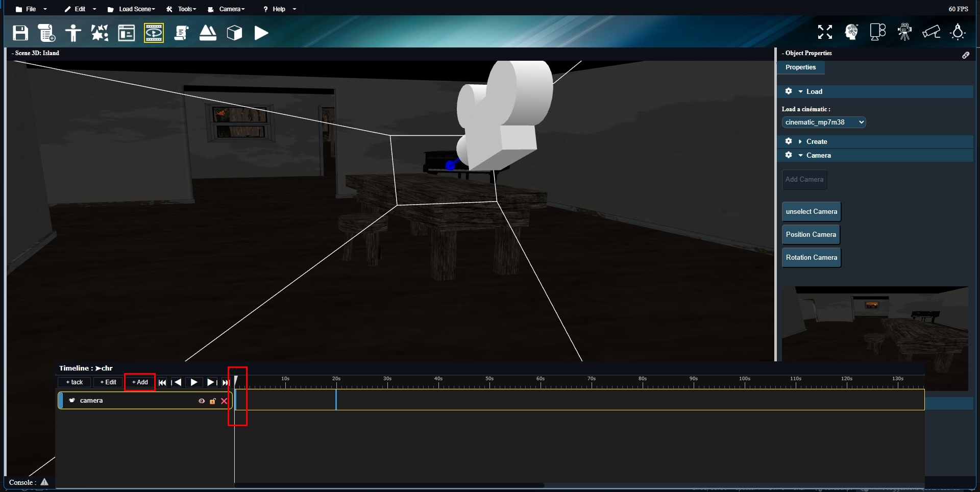Screen dimensions: 980x492
Task: Click the floppy disk save icon
Action: 20,33
